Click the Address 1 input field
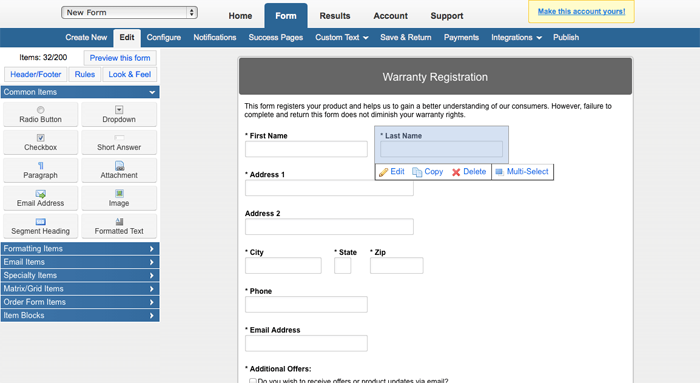The height and width of the screenshot is (383, 700). (329, 188)
